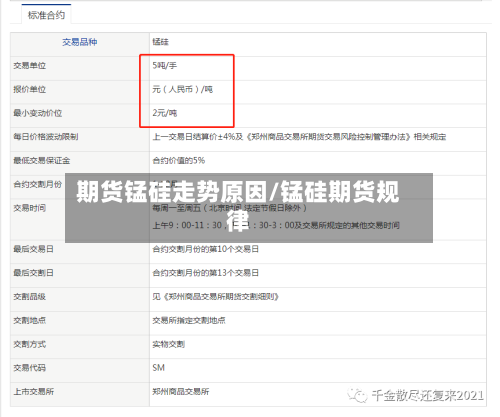Open the 标准合约 tab
The image size is (500, 417).
[46, 15]
